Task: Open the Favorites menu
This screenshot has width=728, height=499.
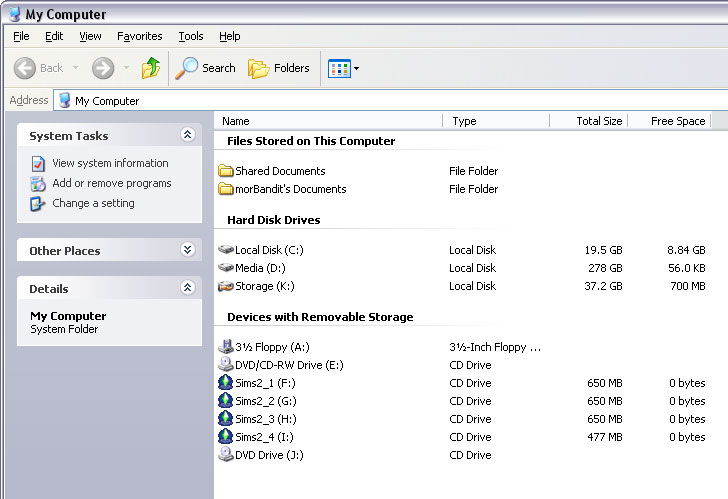Action: click(x=139, y=36)
